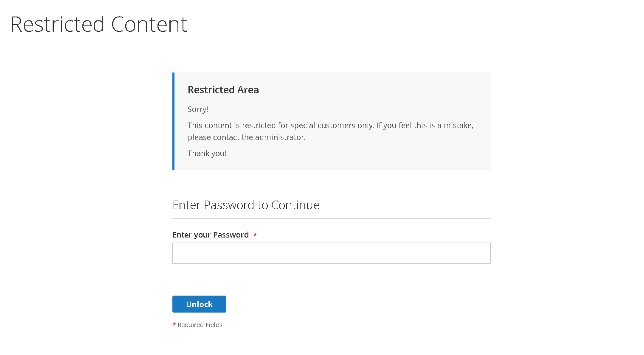Screen dimensions: 644x355
Task: Click the word 'Unlock' on the blue button
Action: [199, 304]
